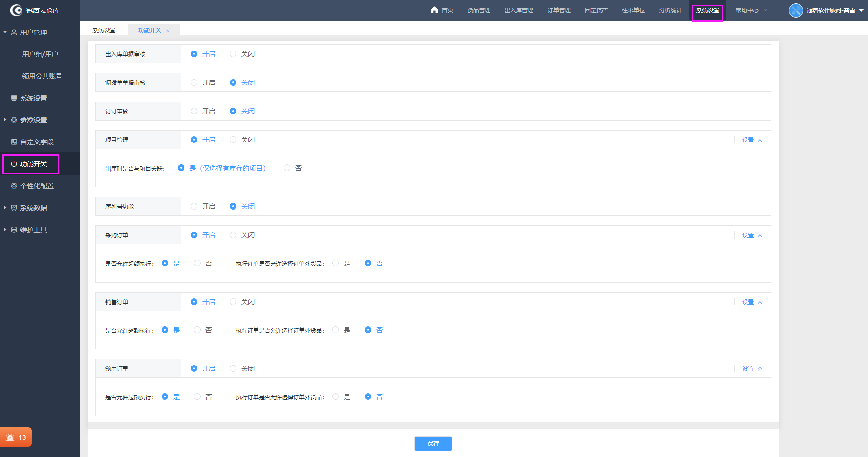The image size is (868, 457).
Task: Collapse the 项目管理 设置 chevron
Action: [x=760, y=140]
